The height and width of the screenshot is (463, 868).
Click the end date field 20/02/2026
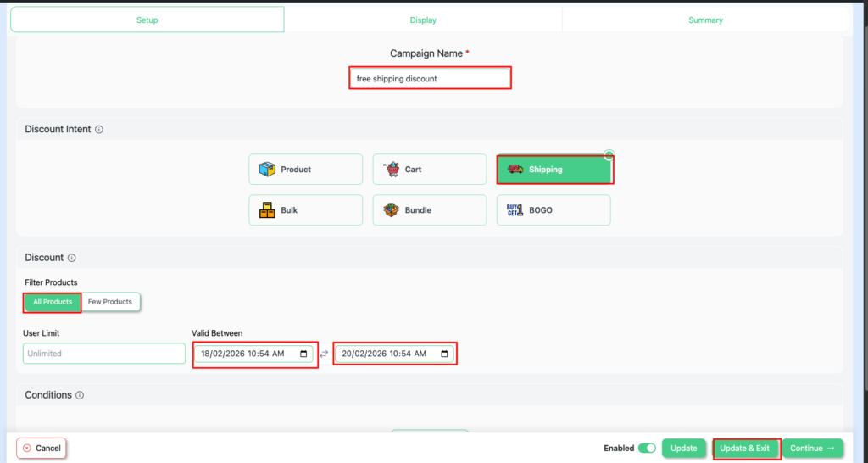(x=394, y=354)
